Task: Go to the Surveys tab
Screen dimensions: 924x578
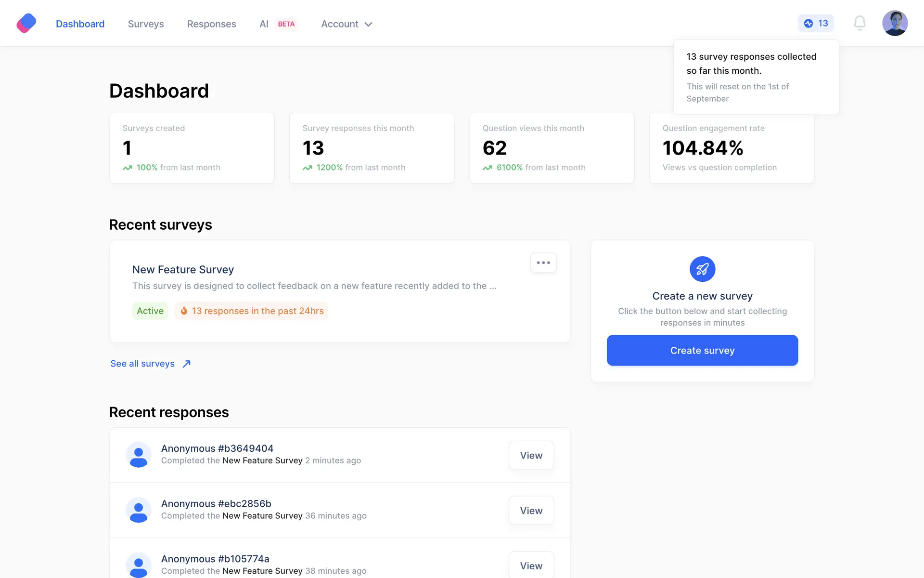Action: pyautogui.click(x=146, y=24)
